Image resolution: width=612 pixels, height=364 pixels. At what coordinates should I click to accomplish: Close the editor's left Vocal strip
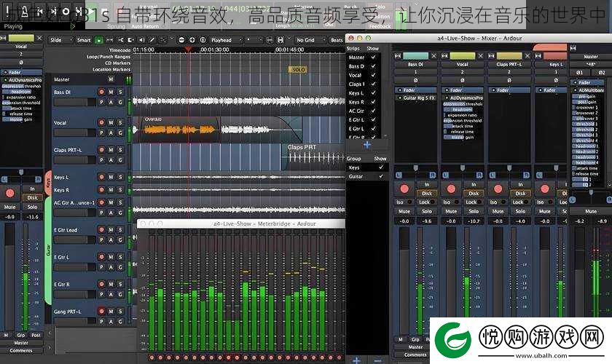click(x=39, y=39)
